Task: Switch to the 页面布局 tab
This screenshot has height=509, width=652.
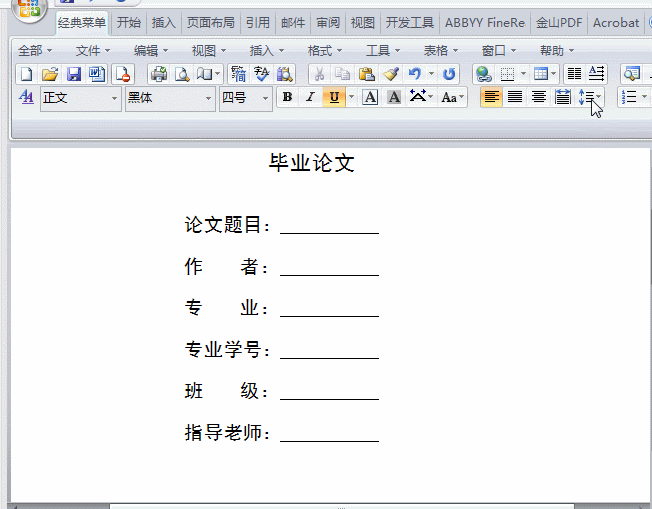Action: point(210,22)
